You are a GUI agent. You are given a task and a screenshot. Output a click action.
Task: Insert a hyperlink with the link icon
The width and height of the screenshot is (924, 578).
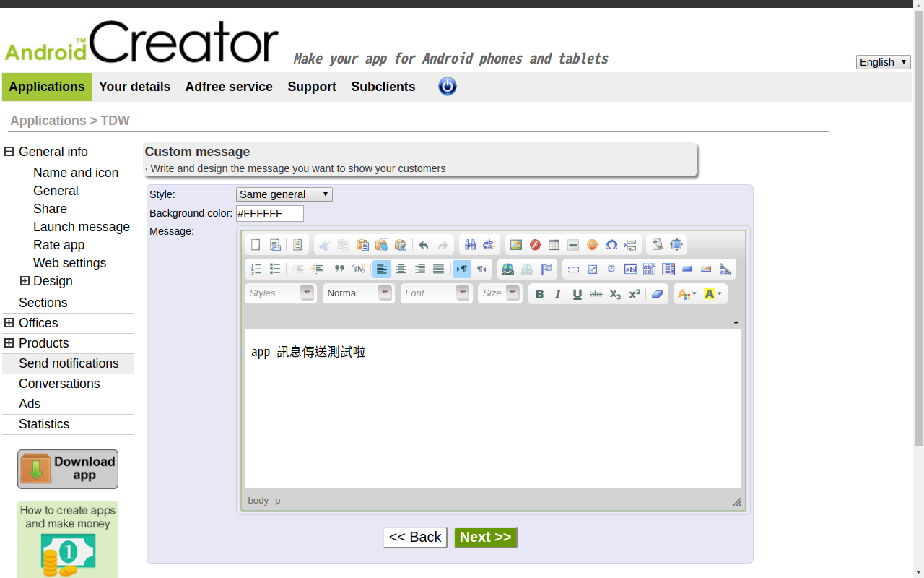click(x=508, y=269)
